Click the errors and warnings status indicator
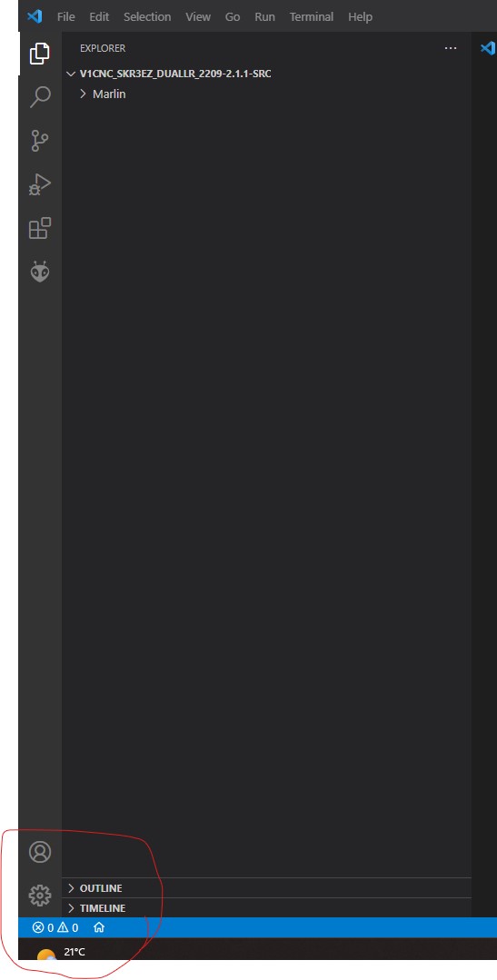497x980 pixels. [55, 927]
